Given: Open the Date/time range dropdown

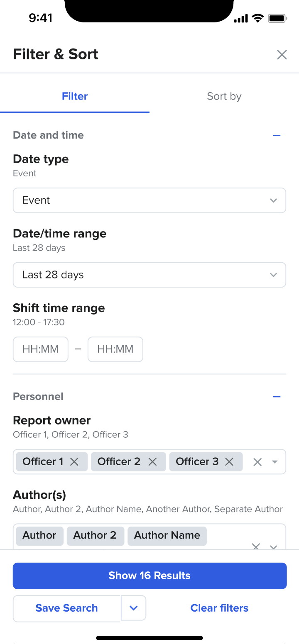Looking at the screenshot, I should coord(149,275).
